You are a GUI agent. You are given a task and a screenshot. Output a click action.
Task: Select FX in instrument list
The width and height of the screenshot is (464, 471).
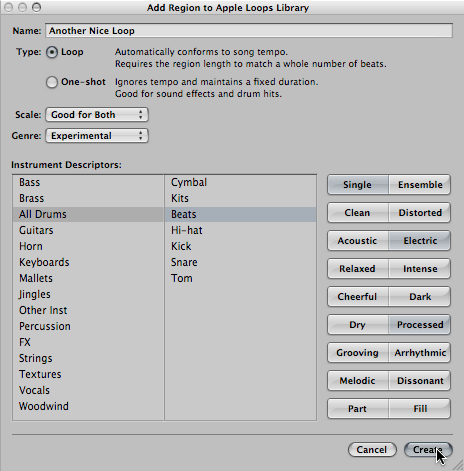88,342
